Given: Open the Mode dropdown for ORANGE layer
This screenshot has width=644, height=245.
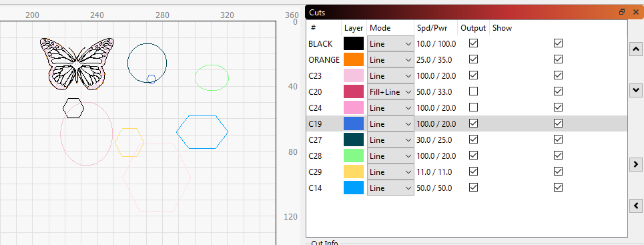Looking at the screenshot, I should 390,59.
